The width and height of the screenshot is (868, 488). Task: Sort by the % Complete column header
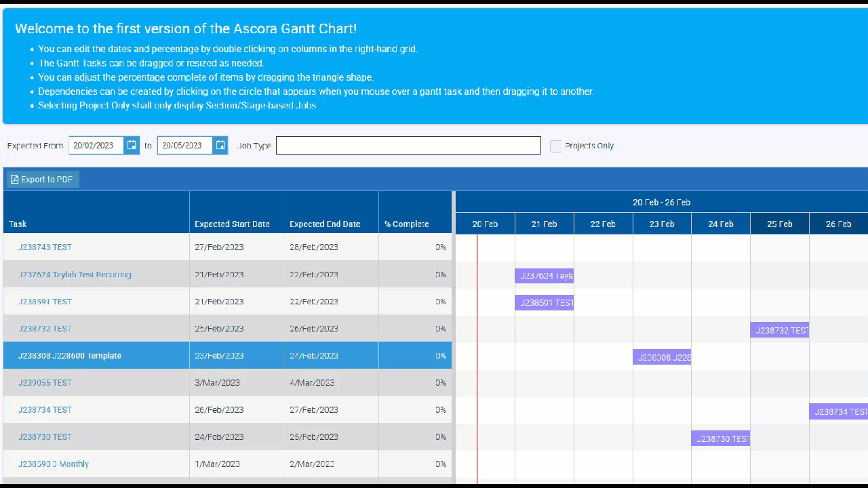tap(406, 224)
